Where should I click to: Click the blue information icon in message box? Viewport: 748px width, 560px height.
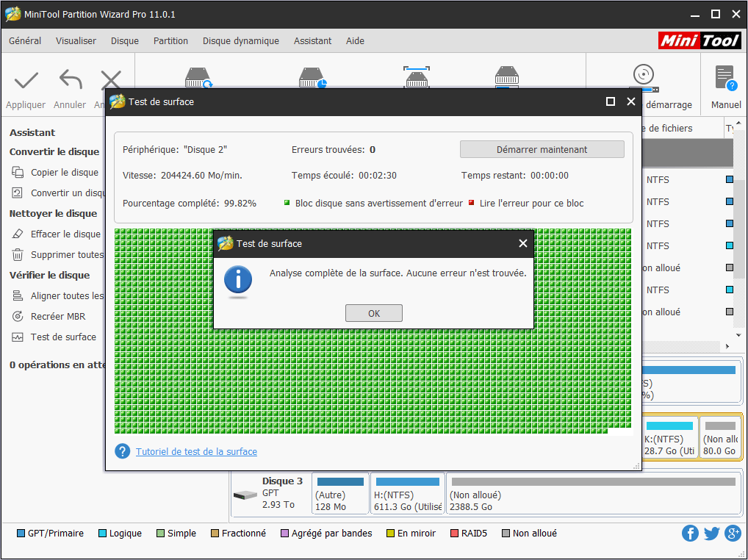click(x=237, y=279)
